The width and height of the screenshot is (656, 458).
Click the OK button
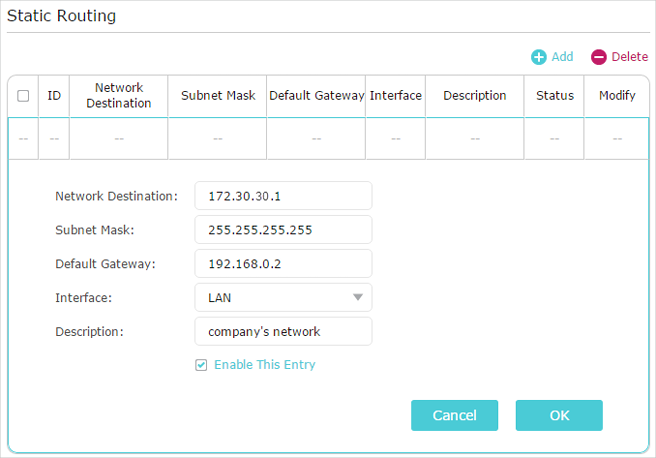point(559,415)
